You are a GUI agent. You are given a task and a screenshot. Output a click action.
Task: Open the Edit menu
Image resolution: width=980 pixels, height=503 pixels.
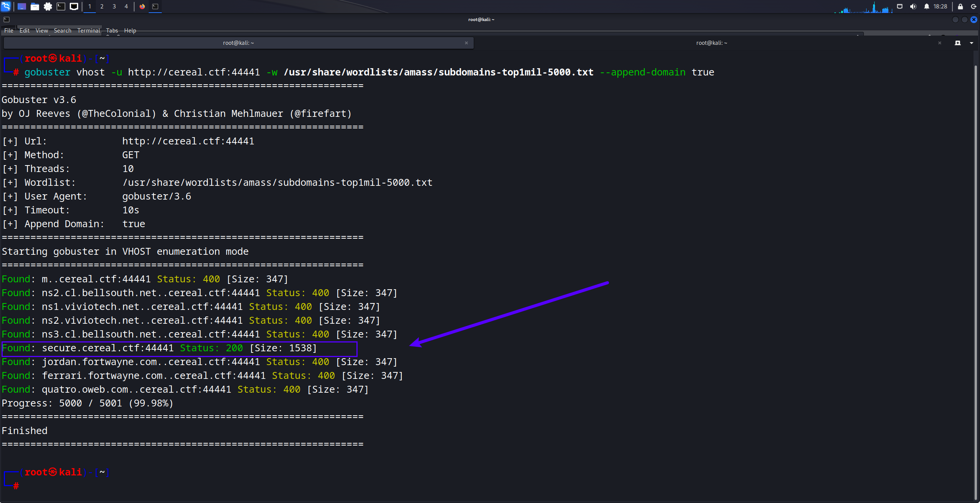click(x=25, y=31)
